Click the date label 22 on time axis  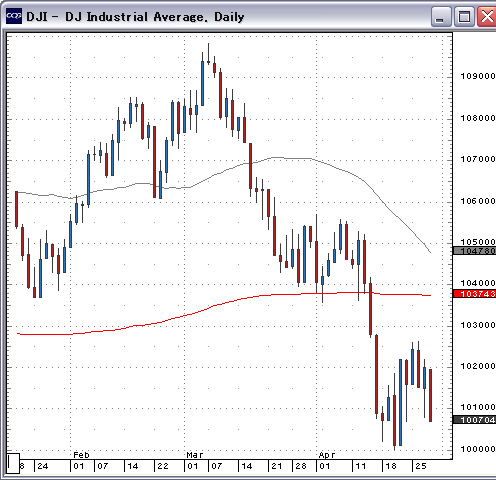[163, 466]
